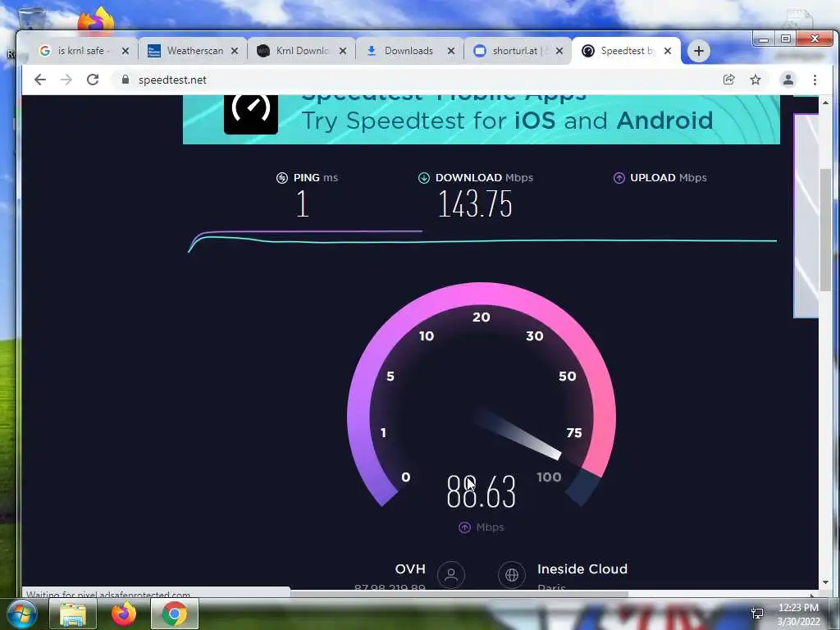The height and width of the screenshot is (630, 840).
Task: Click the OVH provider name
Action: pyautogui.click(x=410, y=569)
